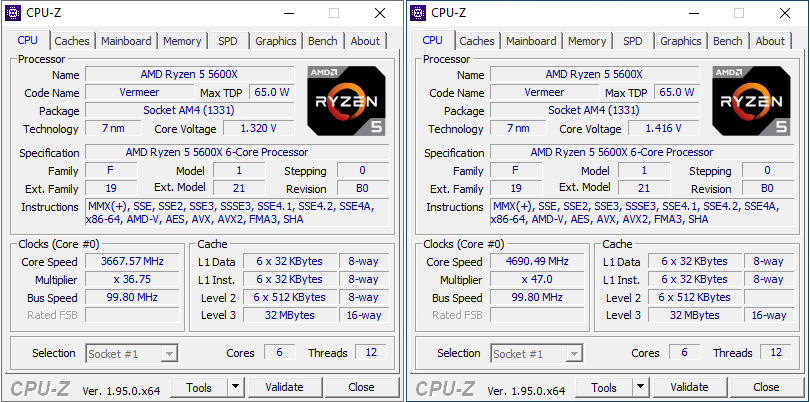Click the Revision B0 value in left window

coord(363,189)
